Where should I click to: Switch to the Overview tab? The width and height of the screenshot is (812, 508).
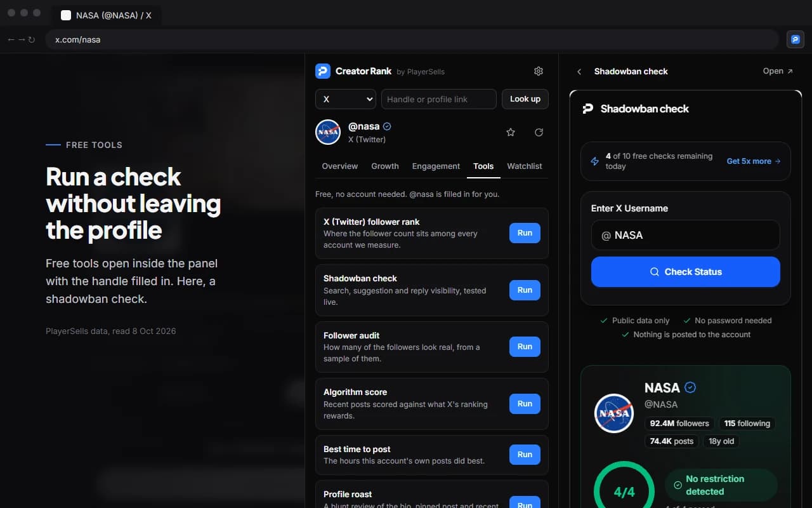[340, 166]
